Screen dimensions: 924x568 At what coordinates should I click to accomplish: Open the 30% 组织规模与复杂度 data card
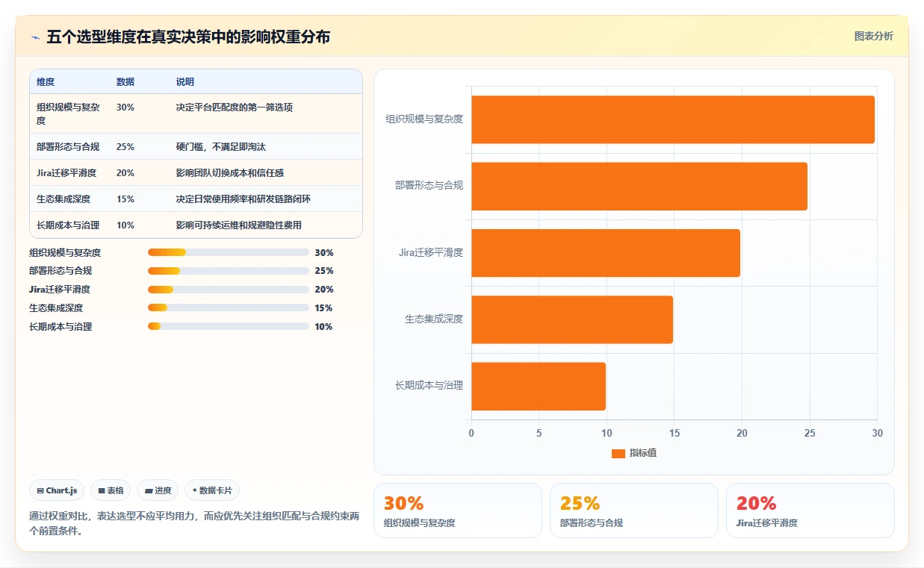[x=458, y=511]
